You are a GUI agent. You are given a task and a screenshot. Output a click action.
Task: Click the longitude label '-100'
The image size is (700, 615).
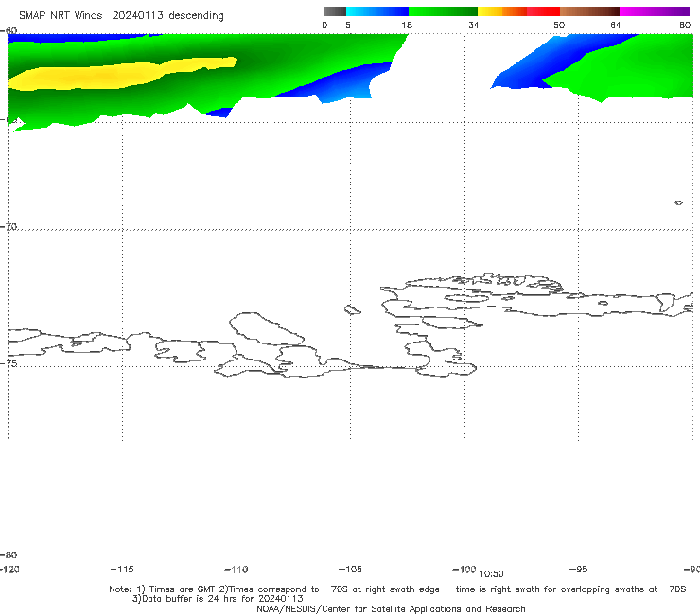click(464, 569)
